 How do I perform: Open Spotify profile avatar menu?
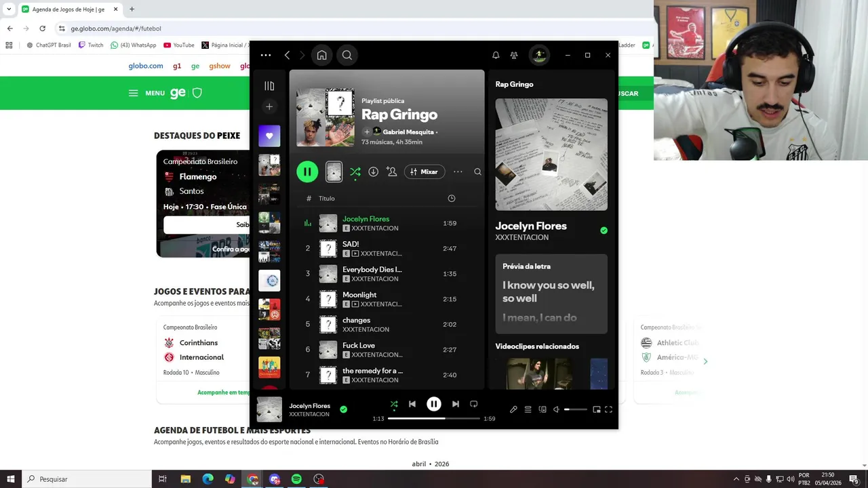pos(539,56)
